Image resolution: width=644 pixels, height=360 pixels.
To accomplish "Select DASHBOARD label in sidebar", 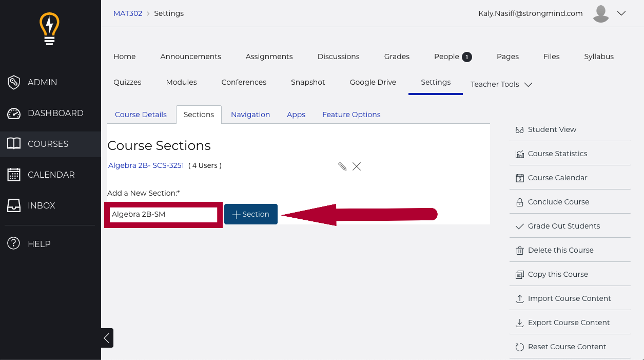I will point(55,113).
